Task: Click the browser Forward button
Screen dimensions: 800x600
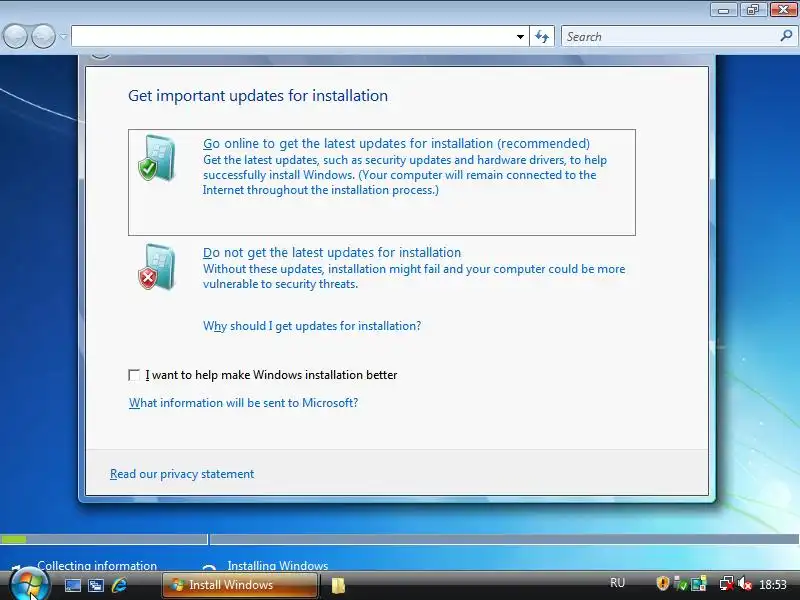Action: 43,36
